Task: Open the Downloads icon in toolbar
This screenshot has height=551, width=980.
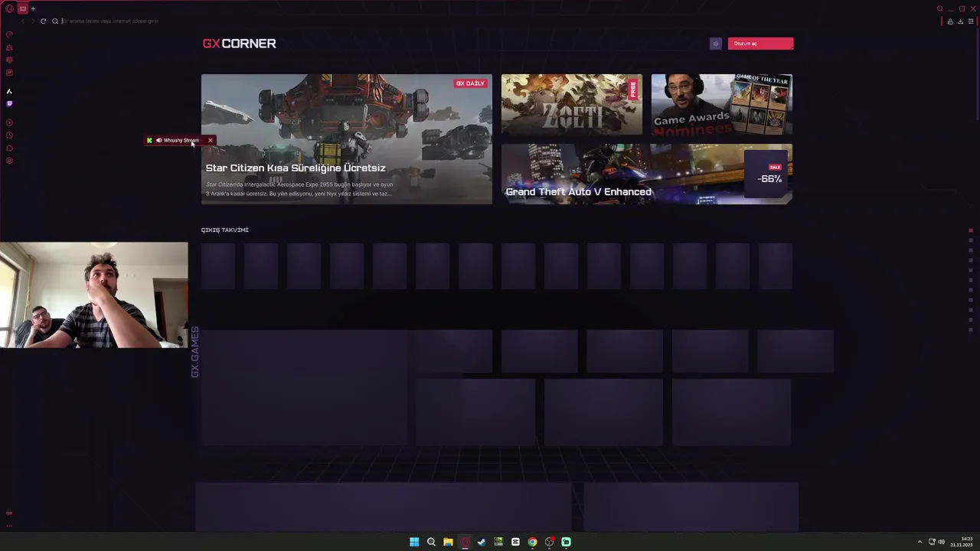Action: tap(960, 21)
